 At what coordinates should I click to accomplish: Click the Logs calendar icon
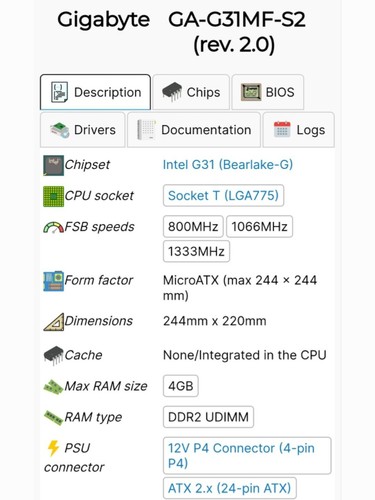(282, 130)
